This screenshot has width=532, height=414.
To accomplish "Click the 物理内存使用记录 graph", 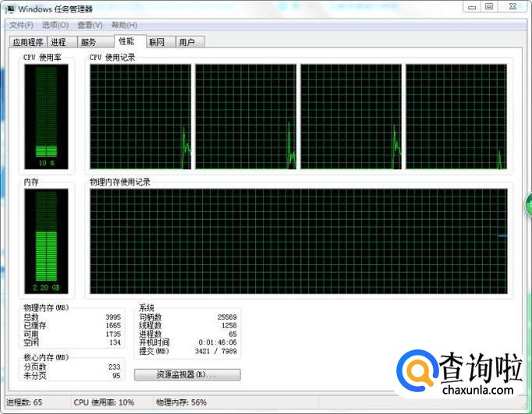I will point(299,241).
